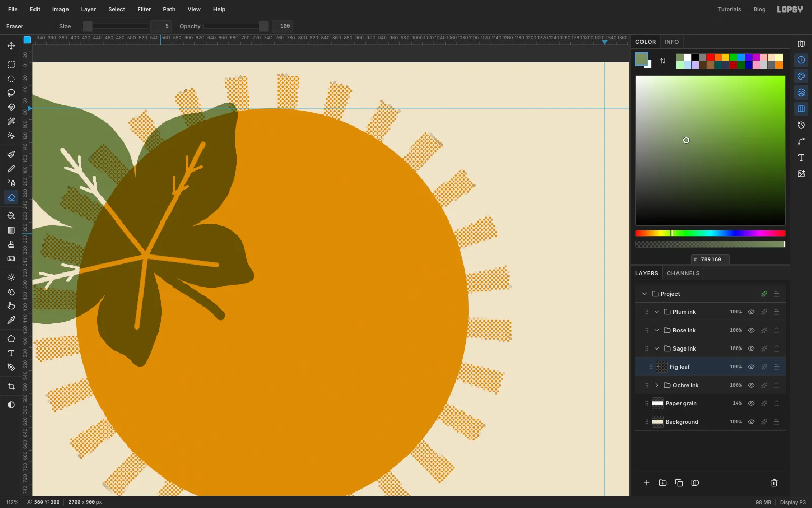Screen dimensions: 812x508
Task: Collapse the Project root folder
Action: click(x=645, y=294)
